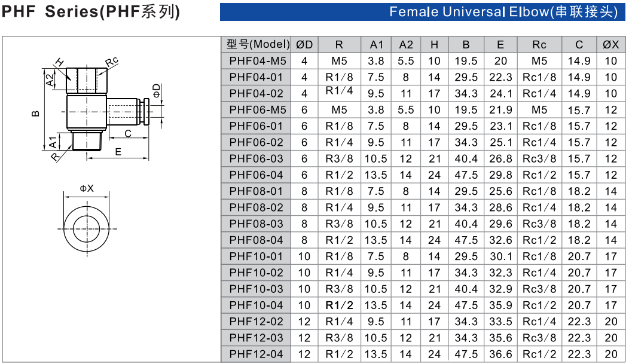The height and width of the screenshot is (364, 629).
Task: Click the ΦX dimension label in drawing
Action: (87, 188)
